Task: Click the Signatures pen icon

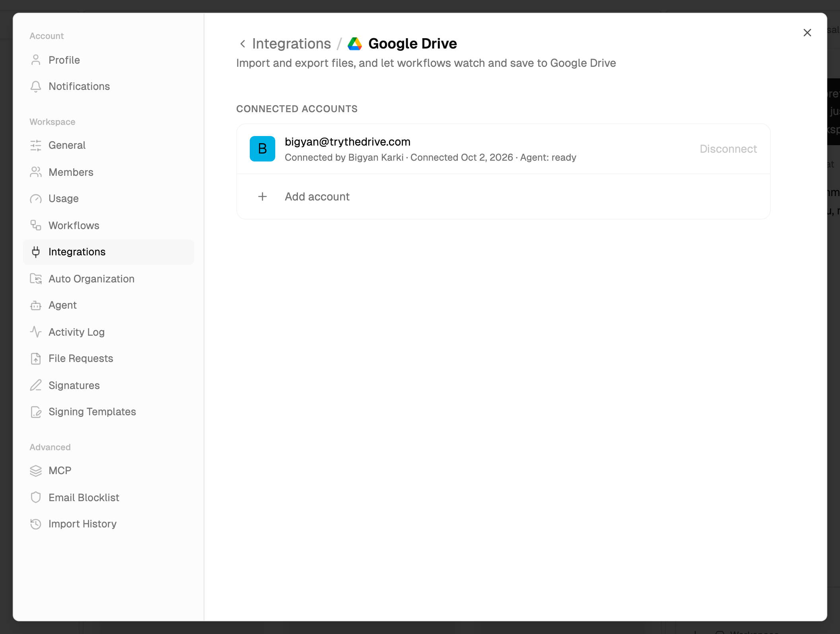Action: pos(36,385)
